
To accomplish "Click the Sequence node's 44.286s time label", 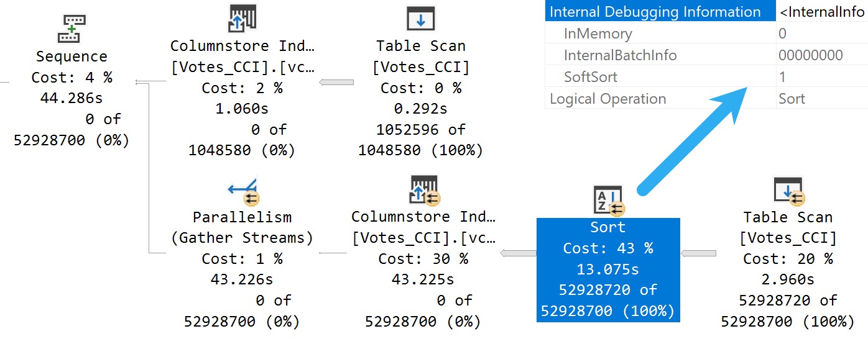I will pos(72,98).
